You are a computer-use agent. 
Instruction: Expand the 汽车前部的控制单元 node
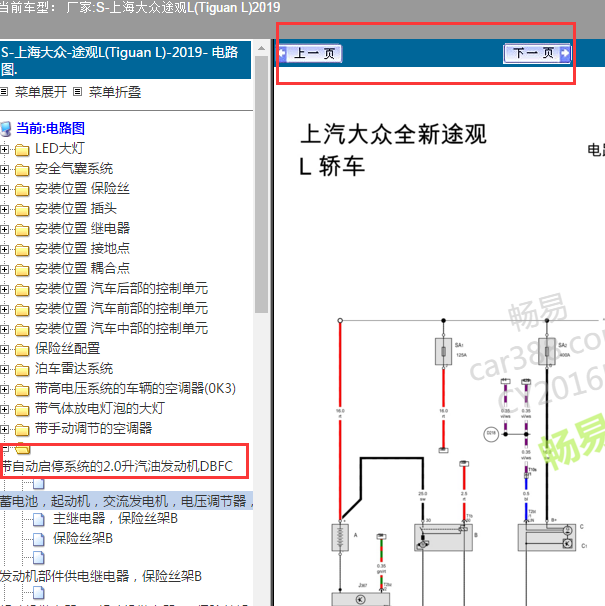tap(4, 310)
